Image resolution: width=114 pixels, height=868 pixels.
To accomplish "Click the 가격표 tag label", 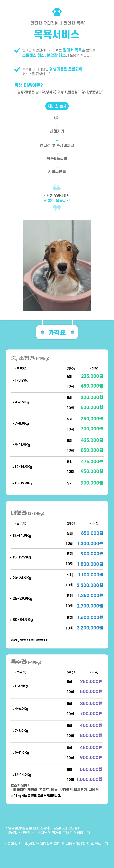I will pyautogui.click(x=57, y=332).
